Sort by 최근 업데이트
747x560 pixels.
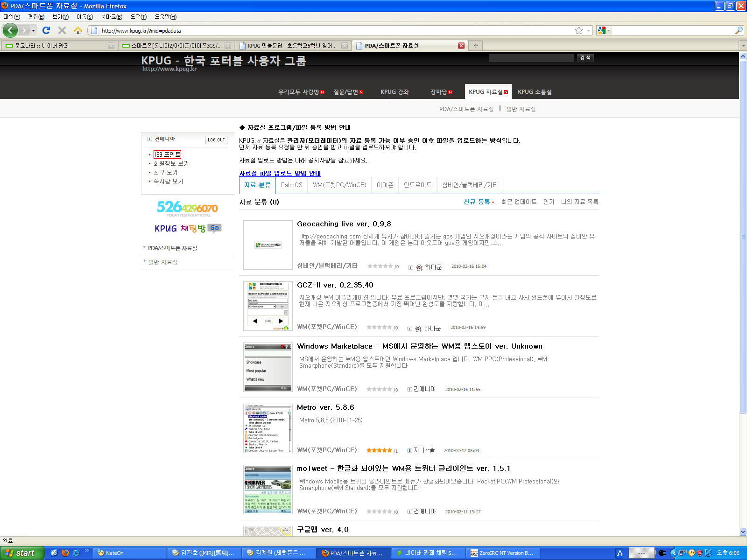[519, 202]
